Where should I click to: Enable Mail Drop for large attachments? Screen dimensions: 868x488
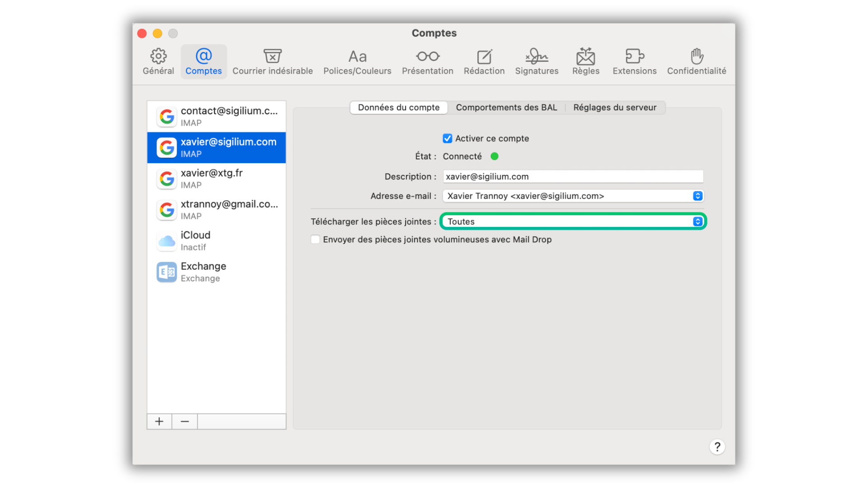[315, 239]
